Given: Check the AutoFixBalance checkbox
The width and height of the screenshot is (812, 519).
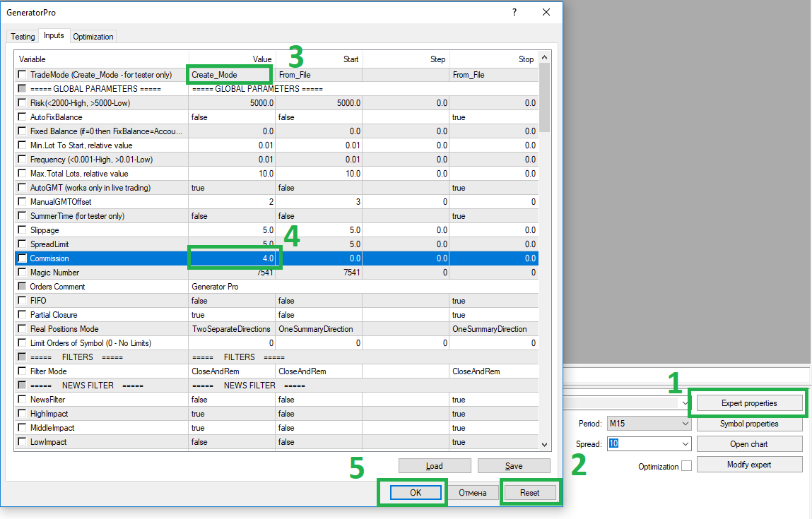Looking at the screenshot, I should pos(23,117).
